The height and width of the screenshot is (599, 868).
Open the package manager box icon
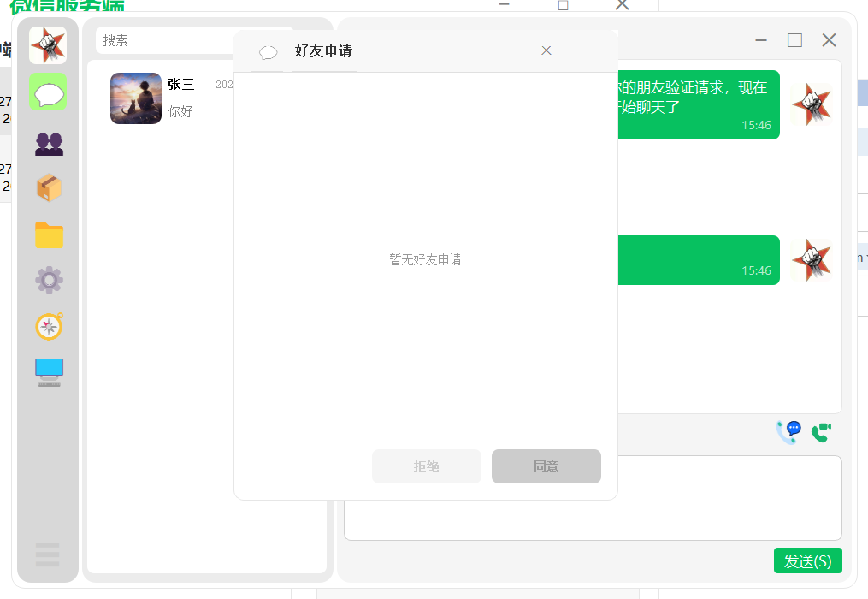(x=47, y=188)
